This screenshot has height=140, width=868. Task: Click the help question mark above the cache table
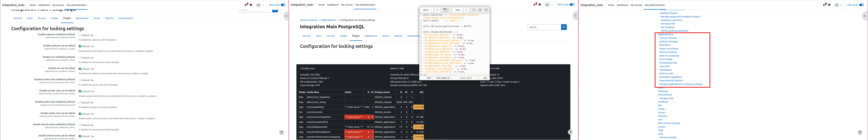(x=570, y=132)
